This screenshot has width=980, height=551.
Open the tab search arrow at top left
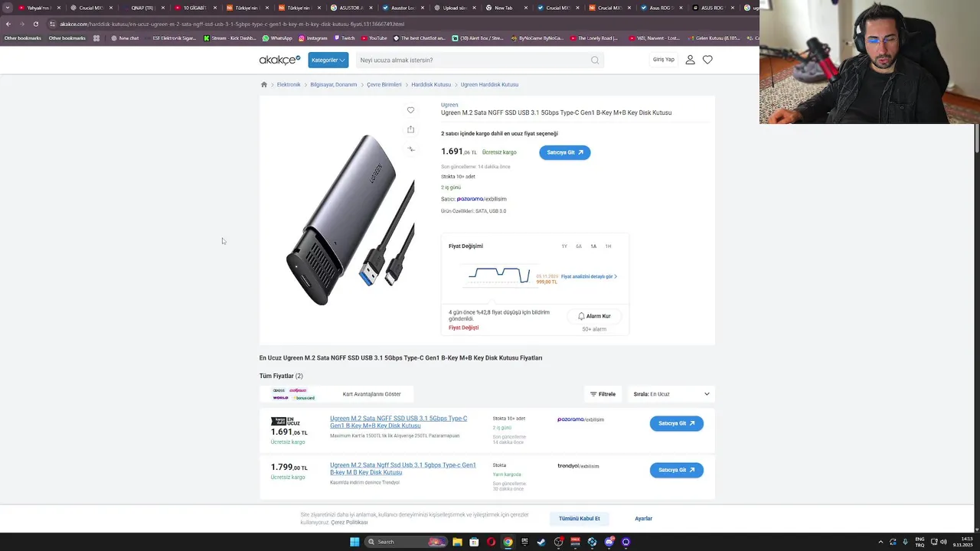7,8
